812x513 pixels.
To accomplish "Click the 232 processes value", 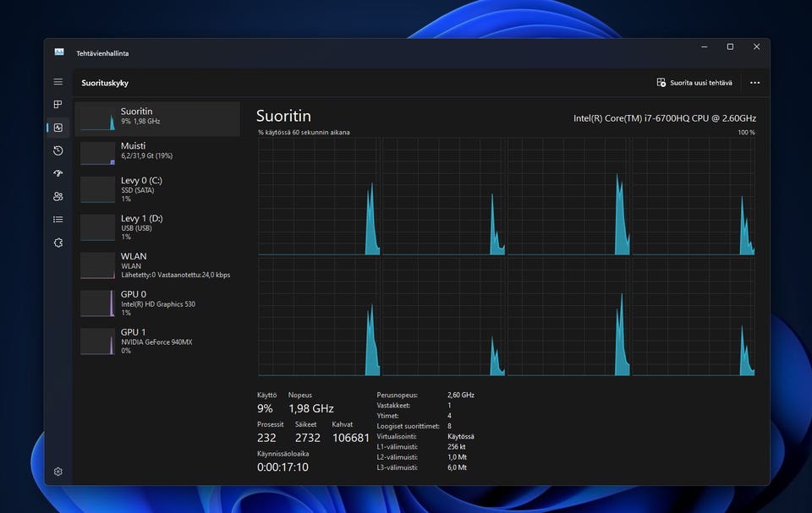I will point(266,438).
